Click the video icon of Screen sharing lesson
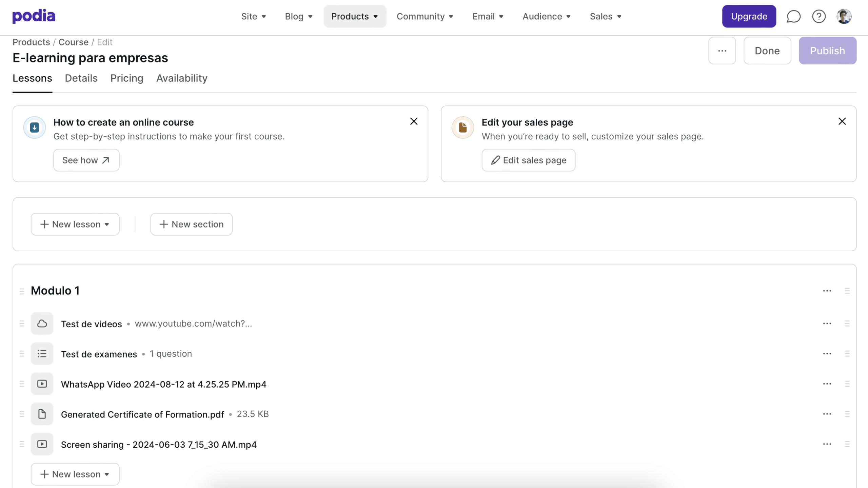Screen dimensions: 868x488 42,444
